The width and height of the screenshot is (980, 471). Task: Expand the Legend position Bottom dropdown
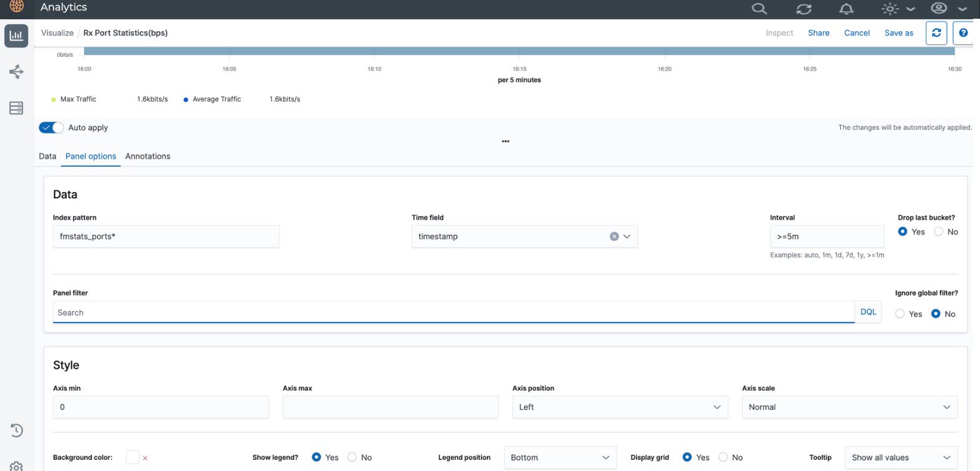pos(559,457)
